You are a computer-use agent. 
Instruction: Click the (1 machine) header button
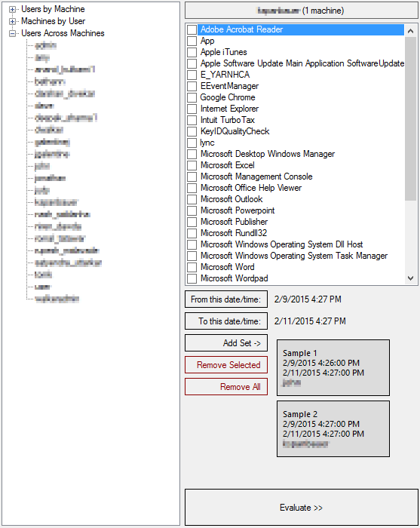tap(302, 11)
